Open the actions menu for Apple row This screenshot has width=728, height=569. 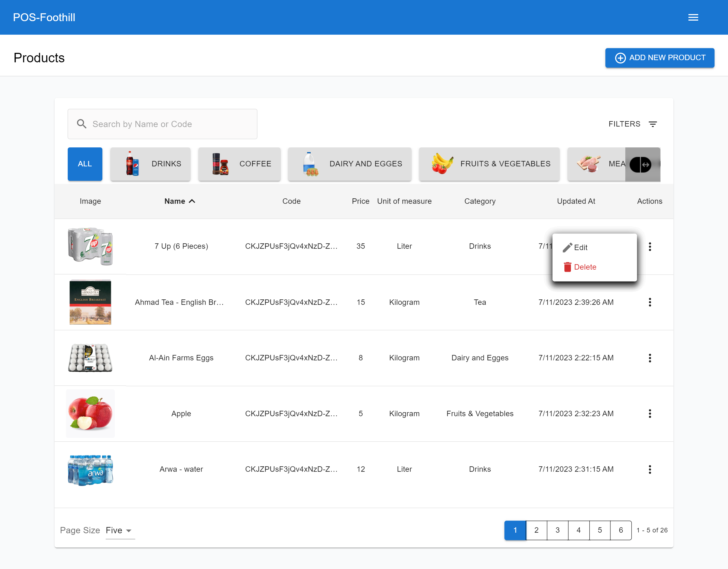[x=650, y=413]
